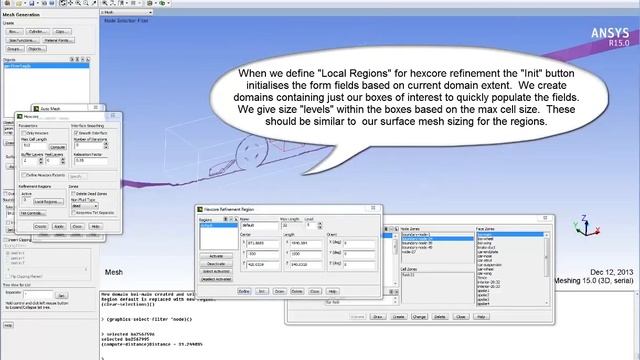The image size is (640, 360).
Task: Click Define in Hexcore Refinement Region
Action: click(x=244, y=291)
